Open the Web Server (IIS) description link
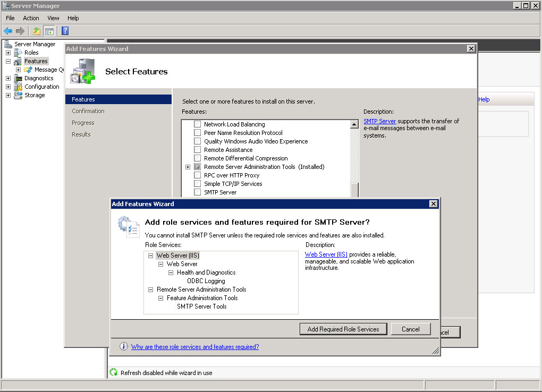 [x=326, y=254]
